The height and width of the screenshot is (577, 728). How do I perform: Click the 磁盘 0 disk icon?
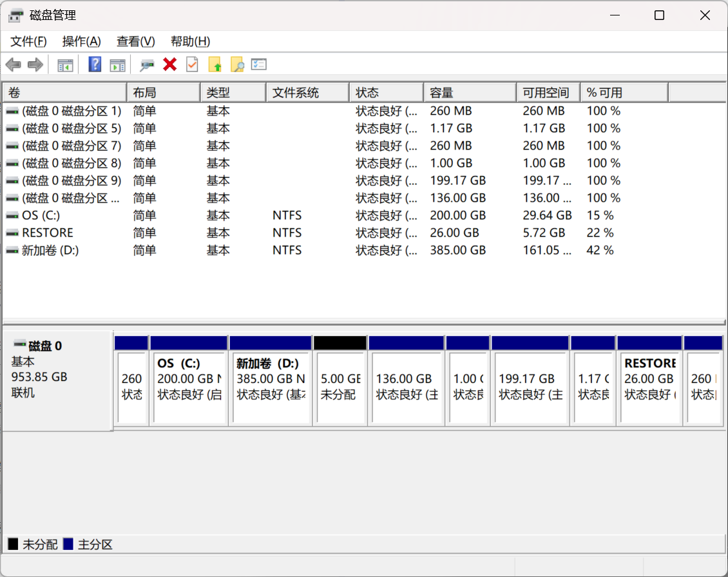tap(19, 344)
